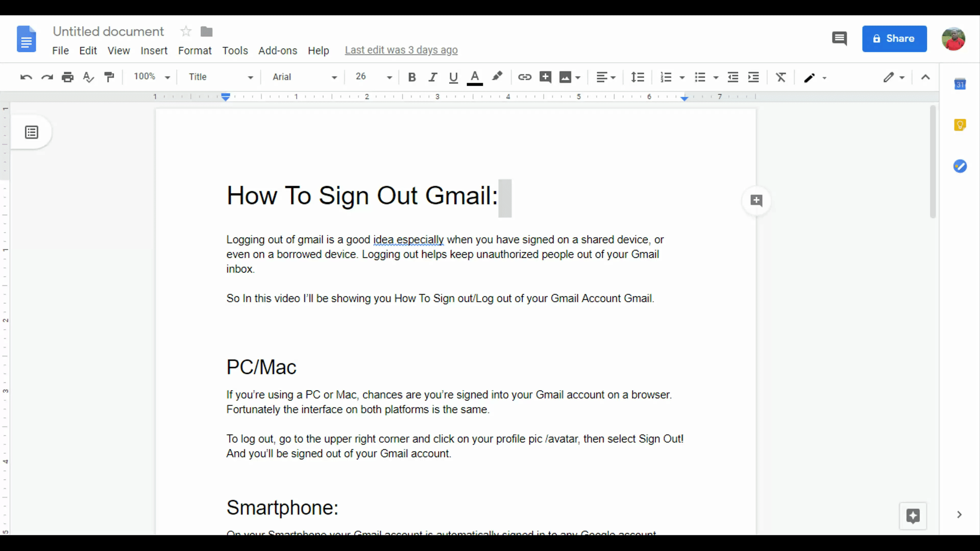The width and height of the screenshot is (980, 551).
Task: Open the Add-ons menu
Action: click(278, 51)
